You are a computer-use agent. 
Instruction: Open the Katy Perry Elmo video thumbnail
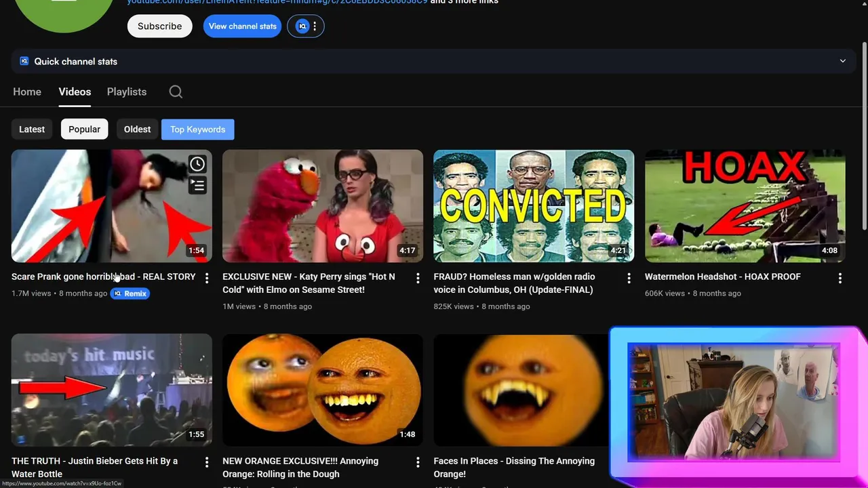[x=323, y=206]
